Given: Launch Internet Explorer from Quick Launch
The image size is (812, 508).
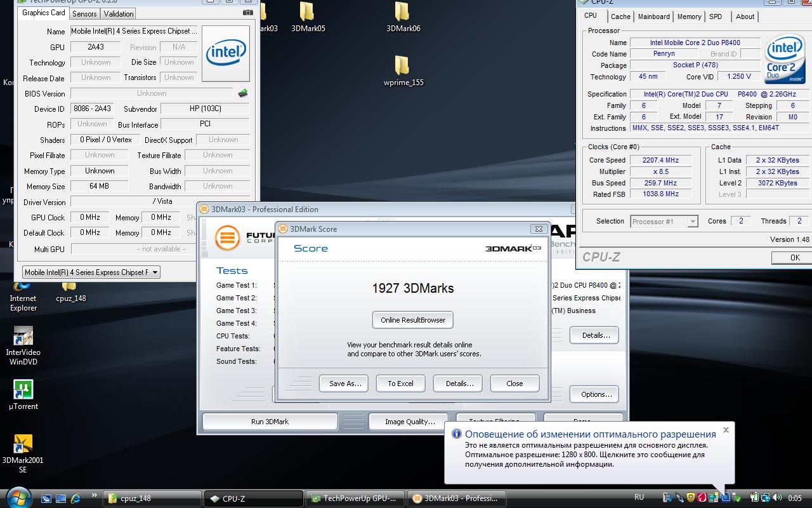Looking at the screenshot, I should coord(75,498).
